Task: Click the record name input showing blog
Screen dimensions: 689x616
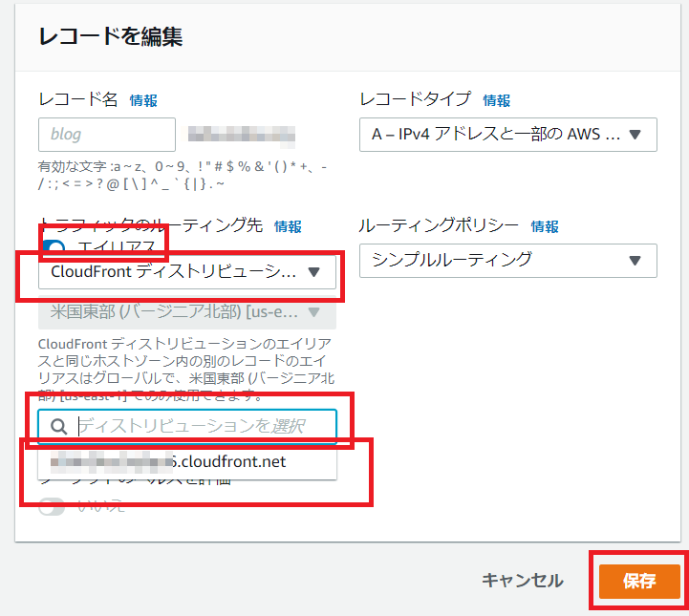Action: [x=107, y=135]
